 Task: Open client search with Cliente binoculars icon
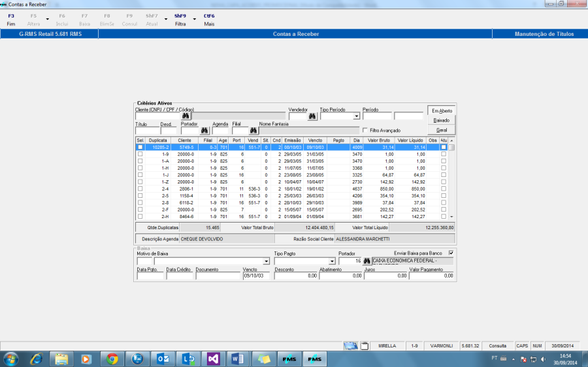point(186,116)
